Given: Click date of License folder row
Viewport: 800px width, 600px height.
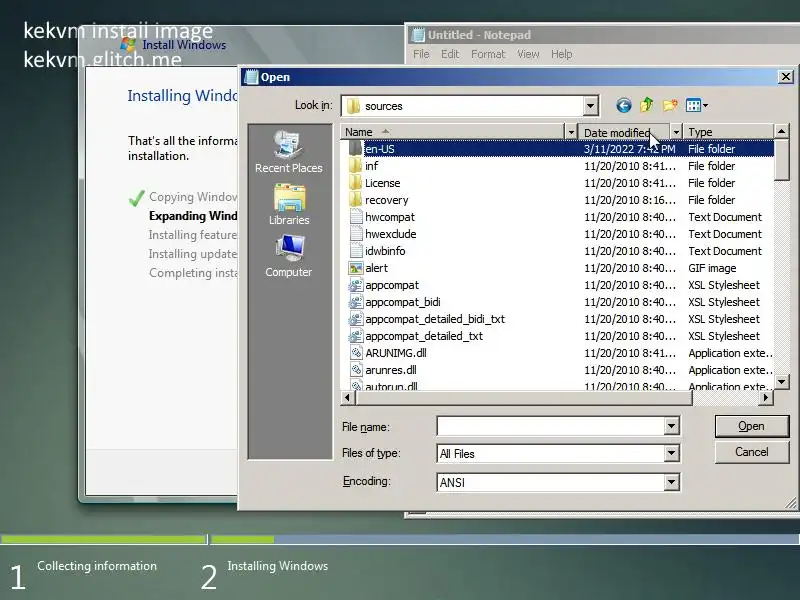Looking at the screenshot, I should click(630, 183).
